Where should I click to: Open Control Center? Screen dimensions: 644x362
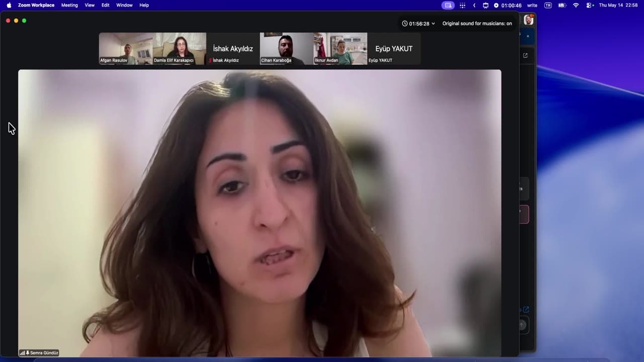[590, 5]
